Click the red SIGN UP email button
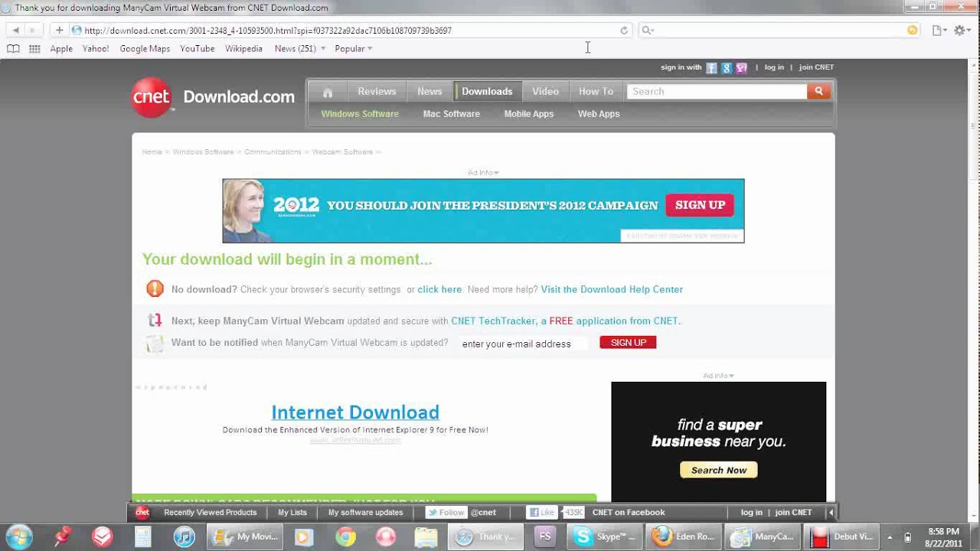Screen dimensions: 980x551 click(628, 343)
